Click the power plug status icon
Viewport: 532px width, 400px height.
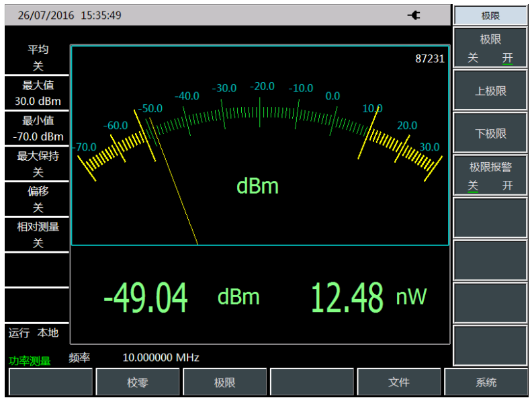click(x=414, y=15)
